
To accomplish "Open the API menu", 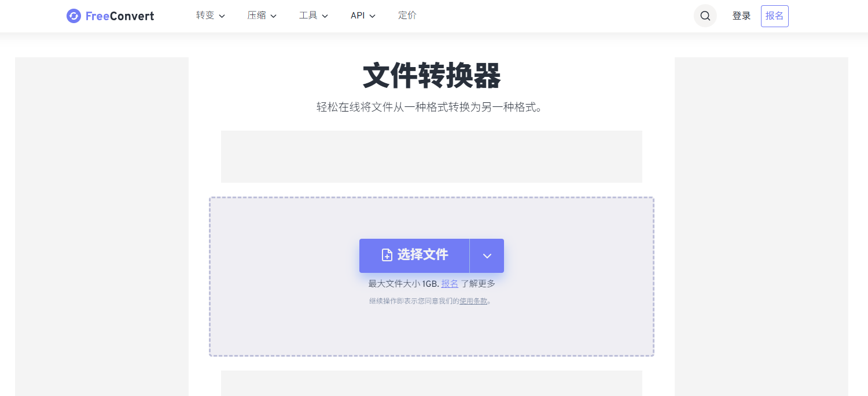I will click(x=363, y=16).
